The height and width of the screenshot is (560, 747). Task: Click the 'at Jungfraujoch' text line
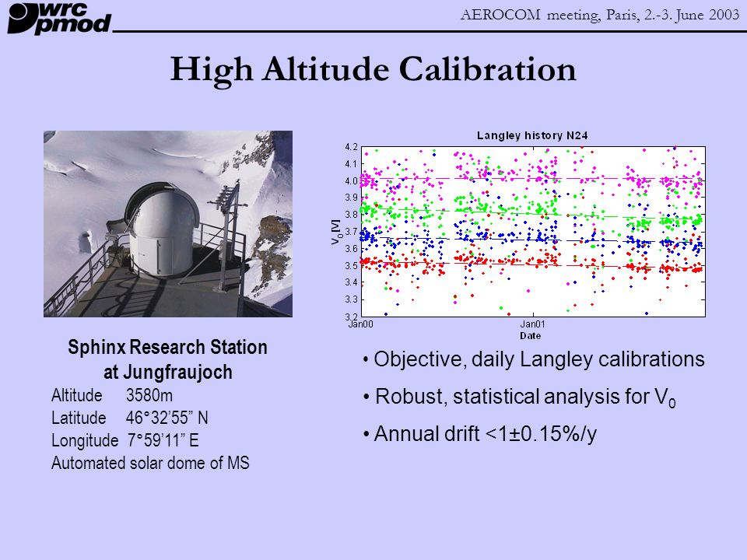point(168,372)
